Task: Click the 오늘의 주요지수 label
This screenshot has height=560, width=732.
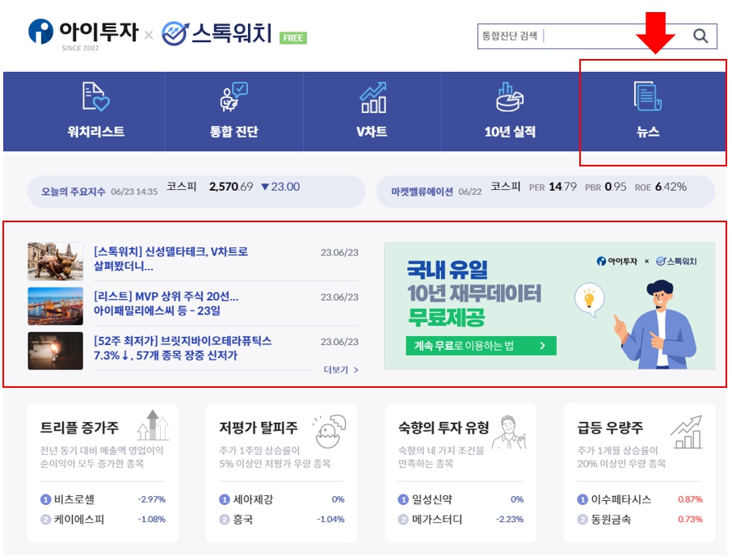Action: click(74, 192)
